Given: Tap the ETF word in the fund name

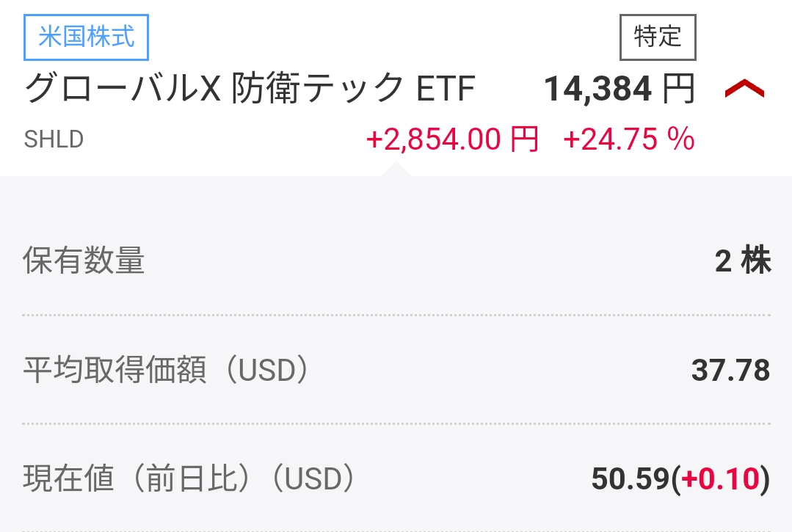Looking at the screenshot, I should tap(446, 90).
